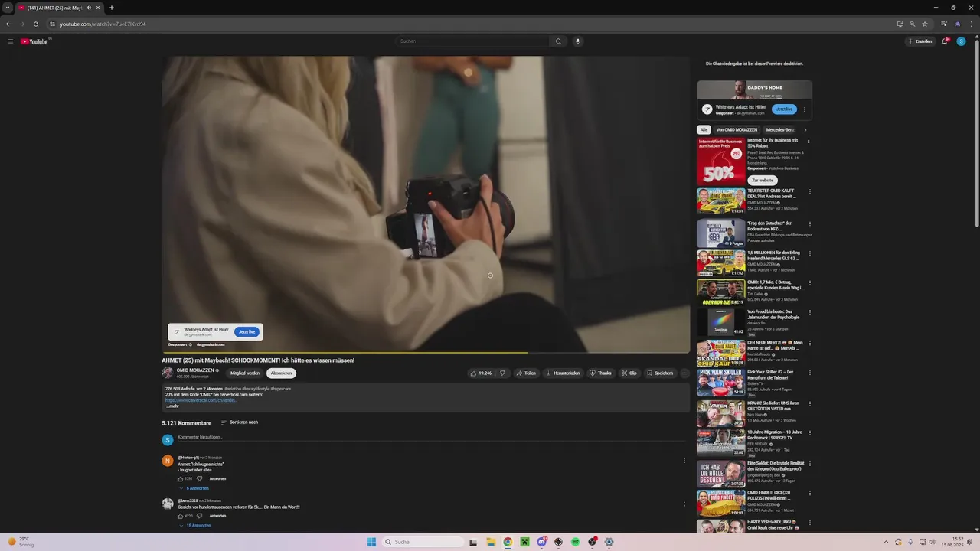Select the Alle filter chip
Viewport: 980px width, 551px height.
[x=704, y=130]
